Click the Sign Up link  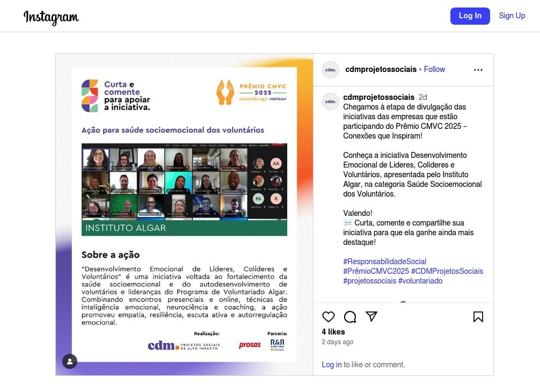(512, 16)
